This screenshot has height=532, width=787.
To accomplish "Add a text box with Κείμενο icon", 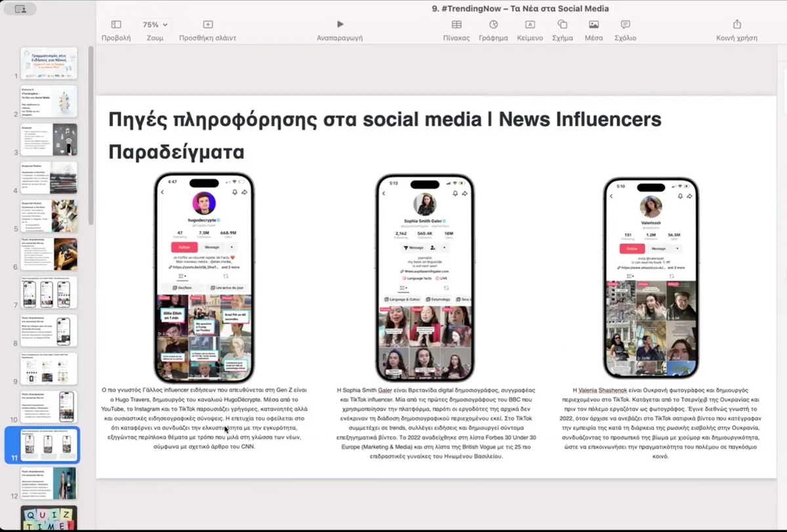I will click(529, 25).
